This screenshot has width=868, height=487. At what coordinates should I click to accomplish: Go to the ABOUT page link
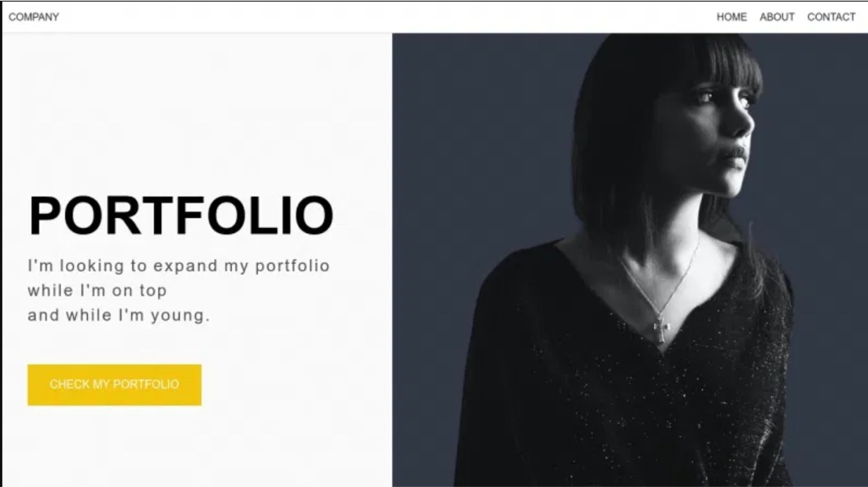tap(777, 17)
